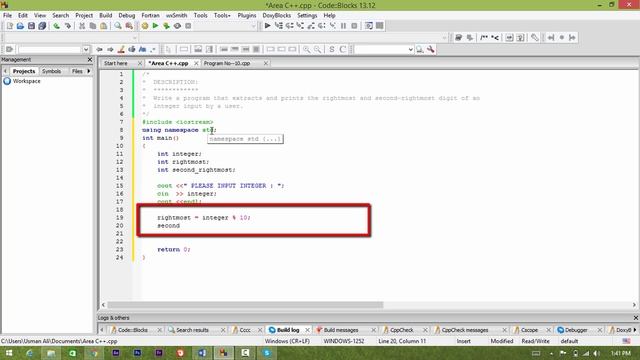Image resolution: width=640 pixels, height=360 pixels.
Task: Click the Cut scissors icon
Action: point(82,26)
